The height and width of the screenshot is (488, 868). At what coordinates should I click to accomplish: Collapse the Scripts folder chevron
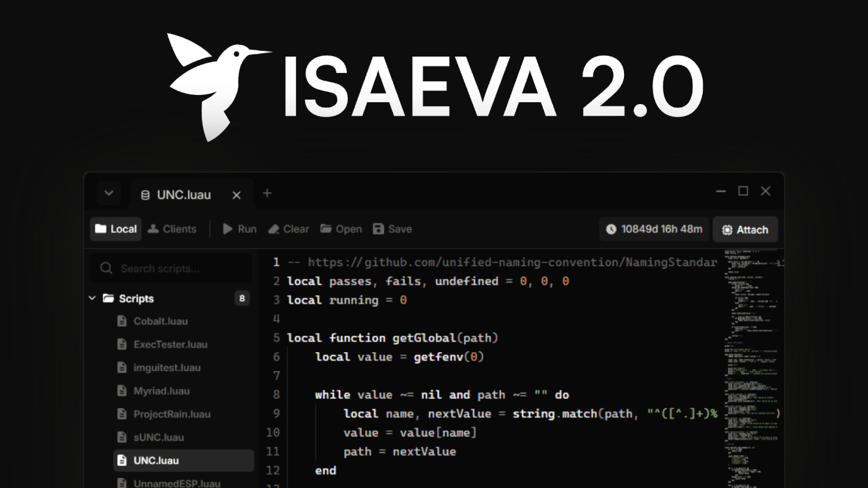pyautogui.click(x=92, y=299)
